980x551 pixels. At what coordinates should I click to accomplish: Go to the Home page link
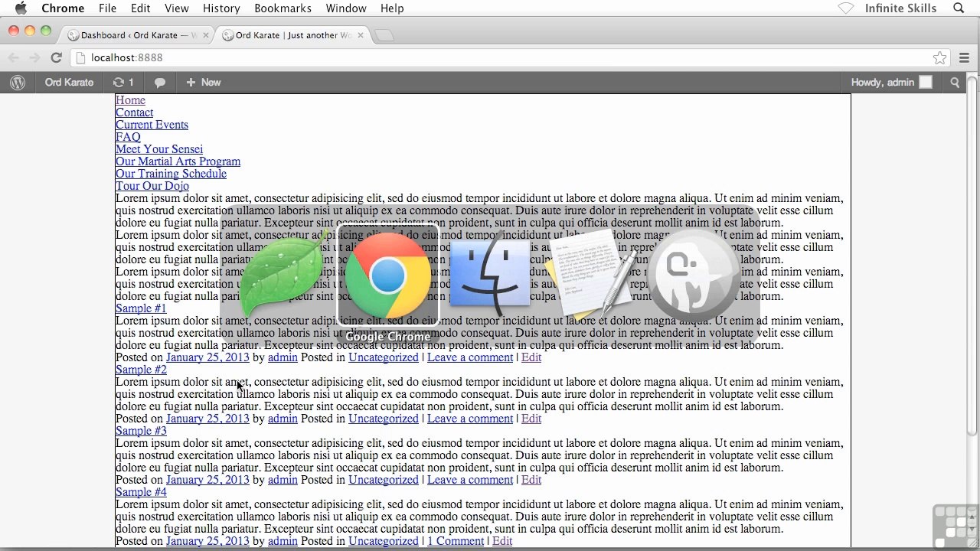tap(130, 100)
